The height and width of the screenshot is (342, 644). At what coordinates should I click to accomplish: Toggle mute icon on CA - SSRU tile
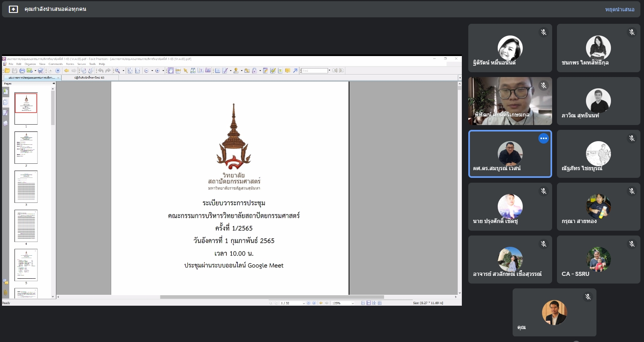pyautogui.click(x=632, y=244)
